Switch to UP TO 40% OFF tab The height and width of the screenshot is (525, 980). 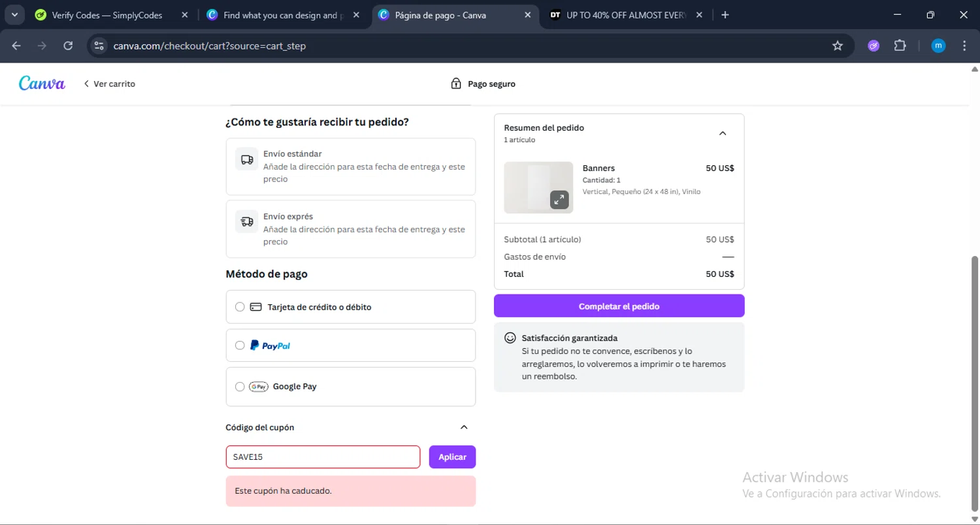[625, 15]
